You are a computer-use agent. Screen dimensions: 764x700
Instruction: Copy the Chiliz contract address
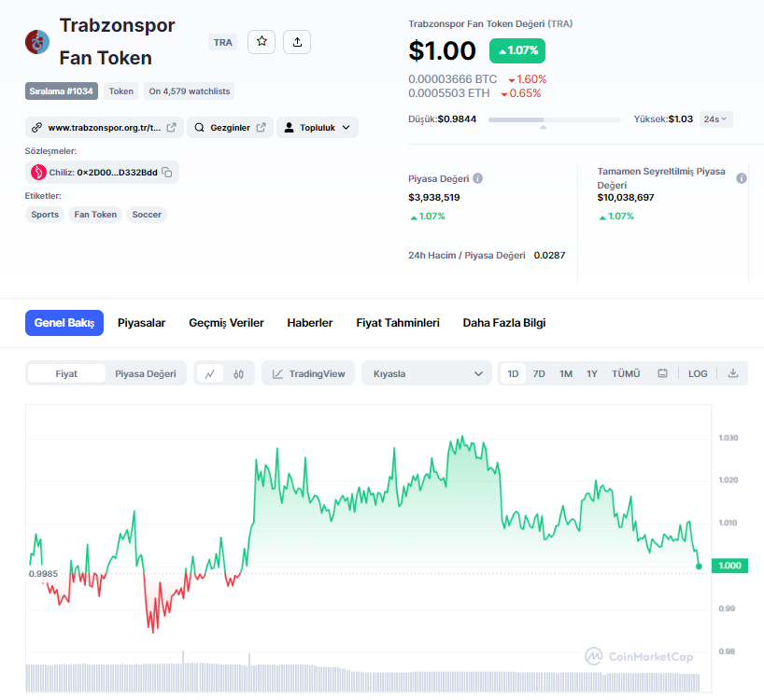pos(167,173)
